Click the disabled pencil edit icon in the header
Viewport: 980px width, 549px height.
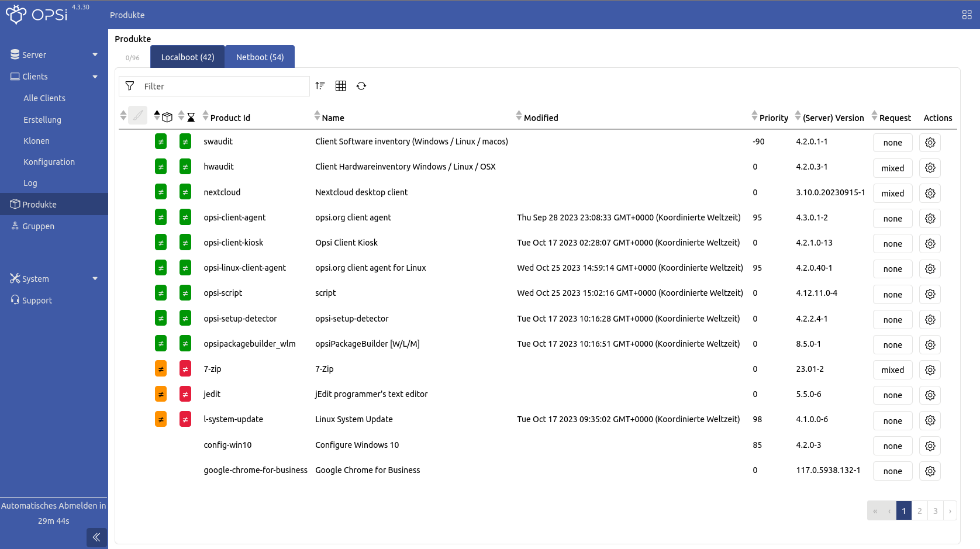coord(138,115)
